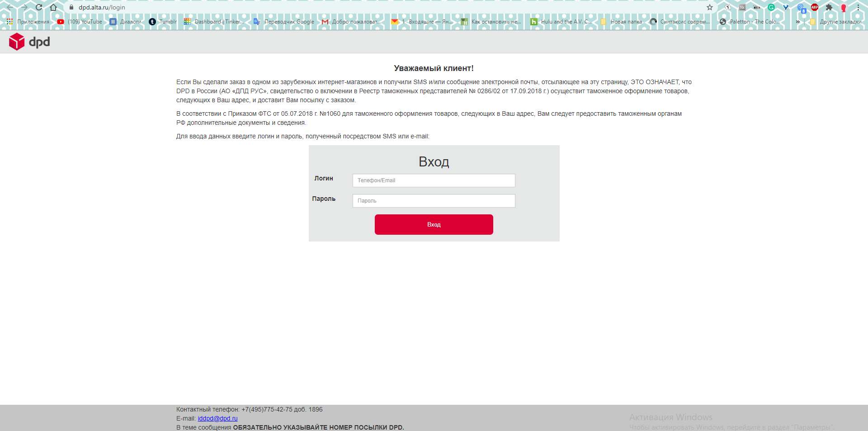The height and width of the screenshot is (431, 868).
Task: Click the Пароль field label
Action: click(x=324, y=199)
